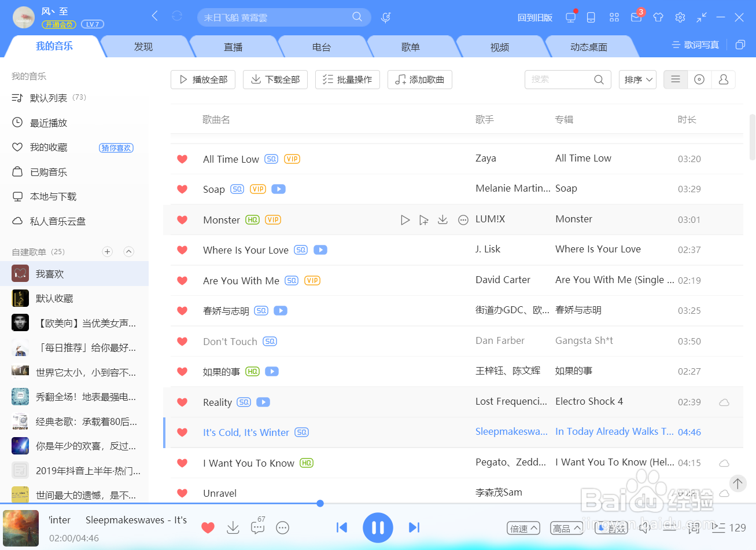Click the voice search microphone icon

point(386,17)
